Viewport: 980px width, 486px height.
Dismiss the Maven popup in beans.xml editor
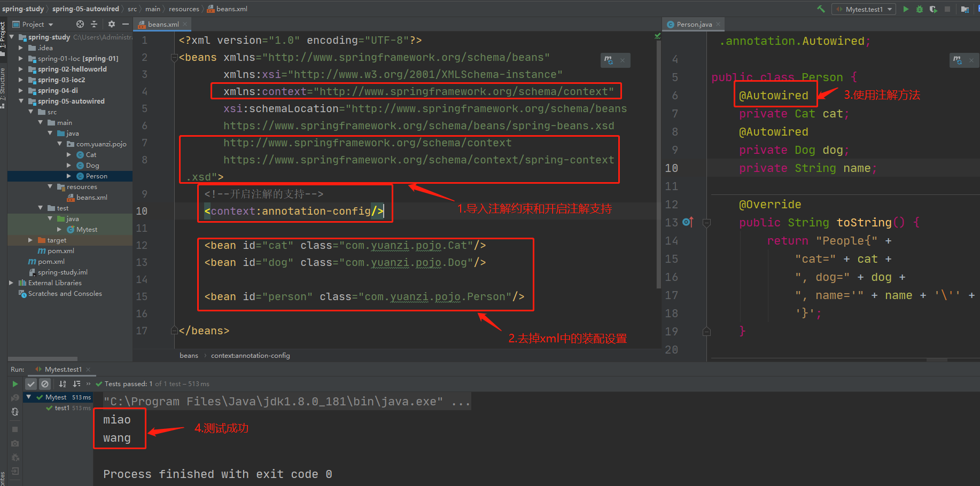click(623, 60)
